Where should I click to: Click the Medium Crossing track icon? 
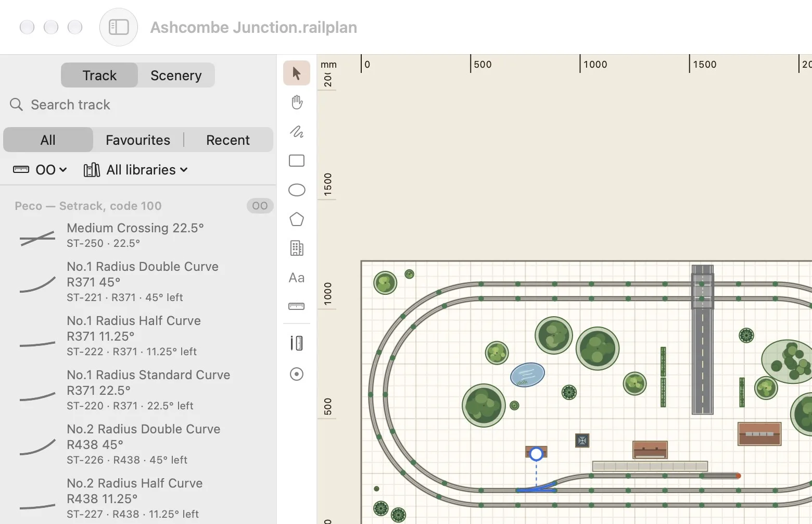[37, 238]
